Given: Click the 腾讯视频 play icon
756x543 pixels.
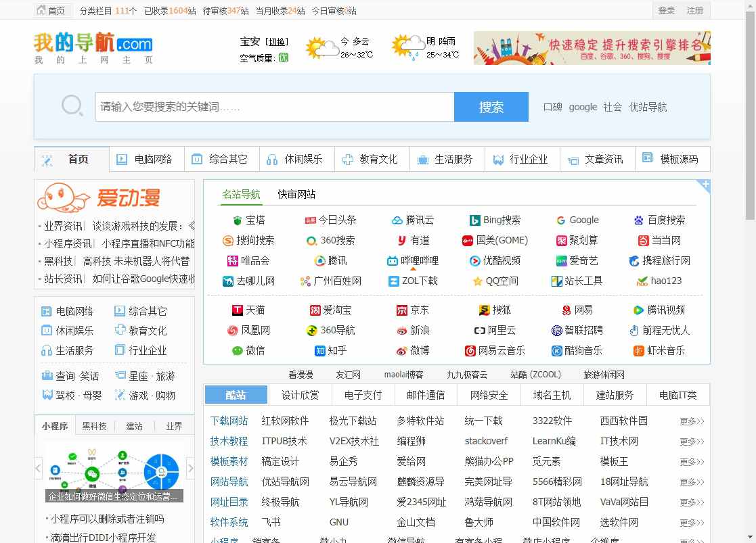Looking at the screenshot, I should 639,310.
